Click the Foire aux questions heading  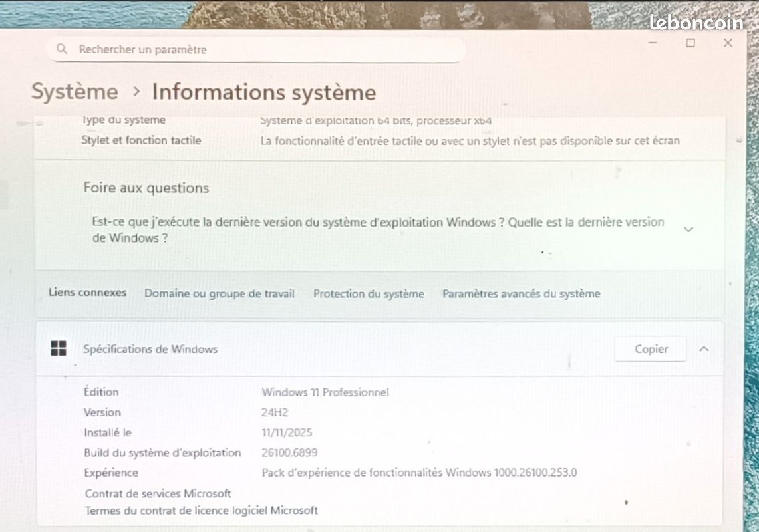(x=146, y=188)
